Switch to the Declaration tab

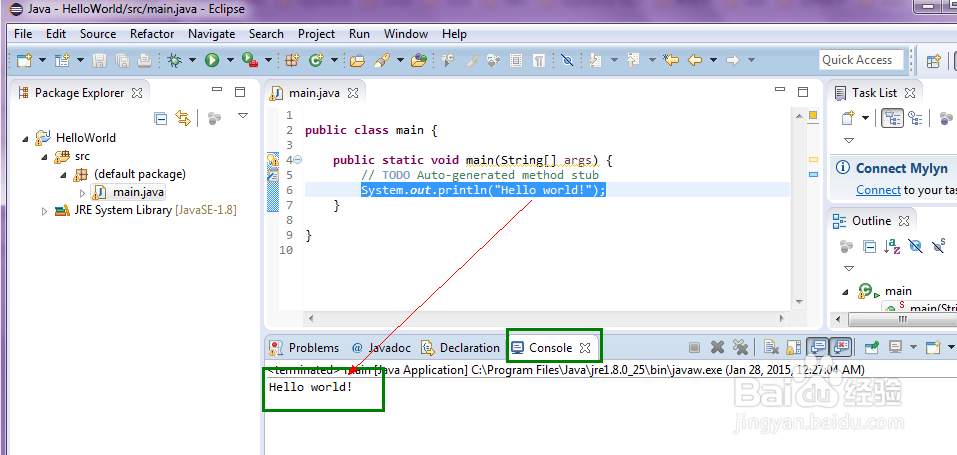coord(461,348)
